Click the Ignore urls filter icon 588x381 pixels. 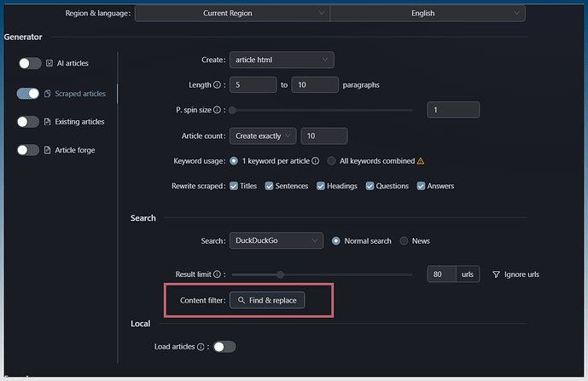[x=496, y=274]
